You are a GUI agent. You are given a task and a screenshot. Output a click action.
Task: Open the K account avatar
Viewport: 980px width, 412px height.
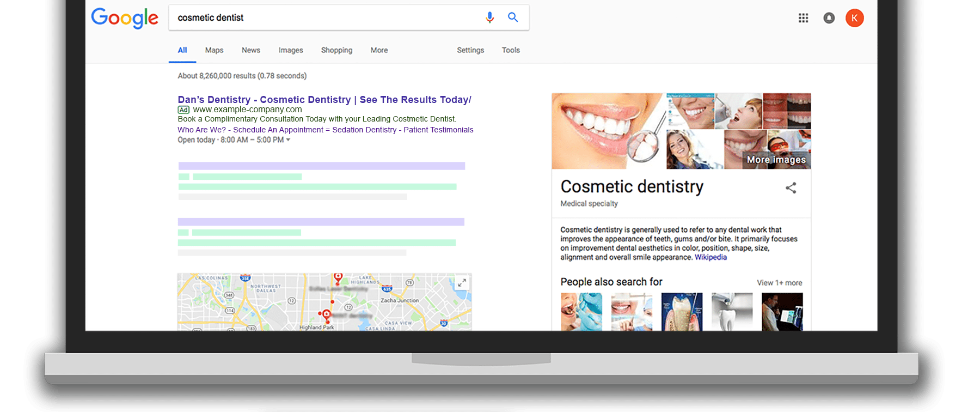(854, 18)
